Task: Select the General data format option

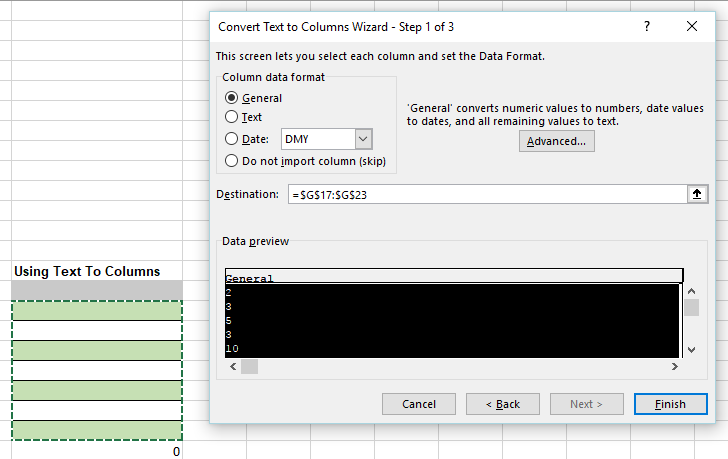Action: click(232, 98)
